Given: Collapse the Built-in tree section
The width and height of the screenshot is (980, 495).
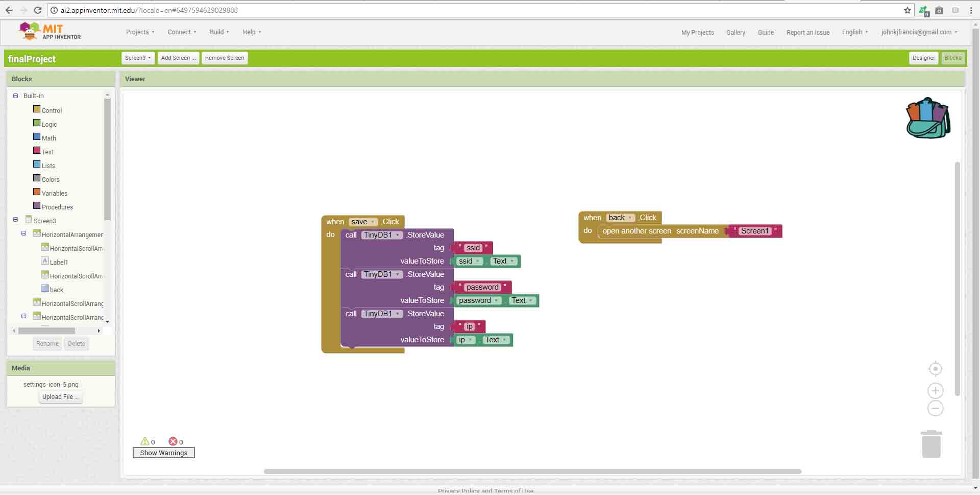Looking at the screenshot, I should tap(15, 96).
